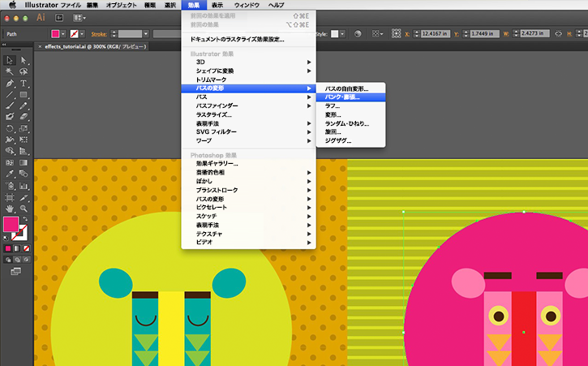The image size is (588, 366).
Task: Select the Eyedropper tool
Action: [10, 174]
